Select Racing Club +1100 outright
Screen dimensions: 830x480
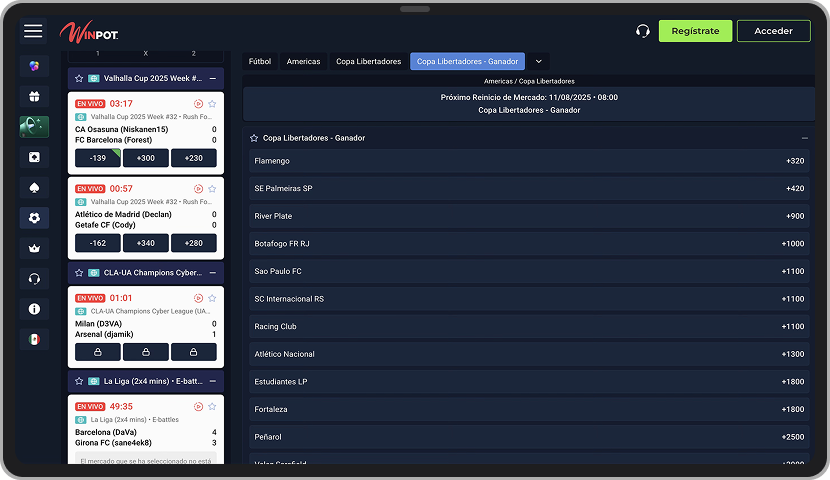point(529,327)
